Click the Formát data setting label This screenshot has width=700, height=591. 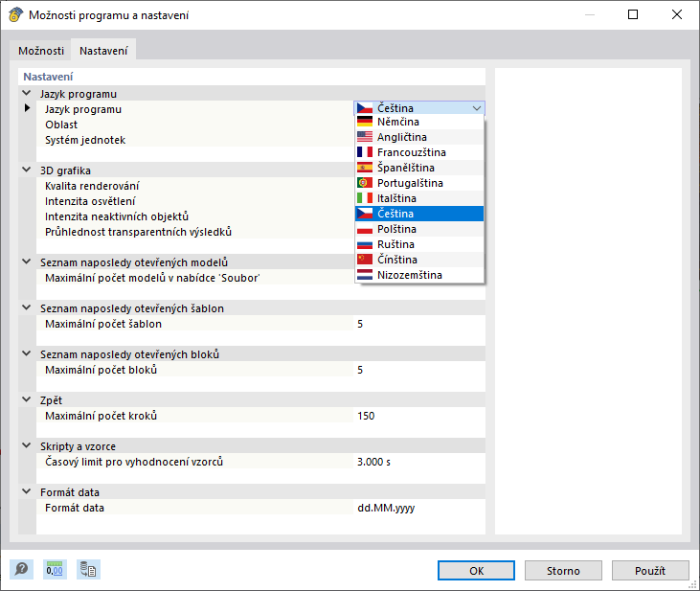75,508
